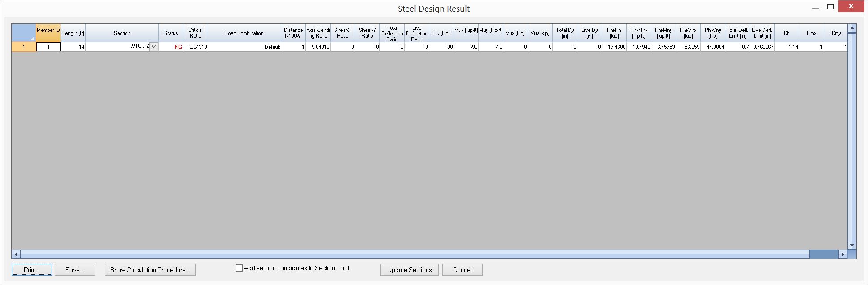Click the critical ratio cell 9.64318
The image size is (868, 285).
tap(196, 47)
